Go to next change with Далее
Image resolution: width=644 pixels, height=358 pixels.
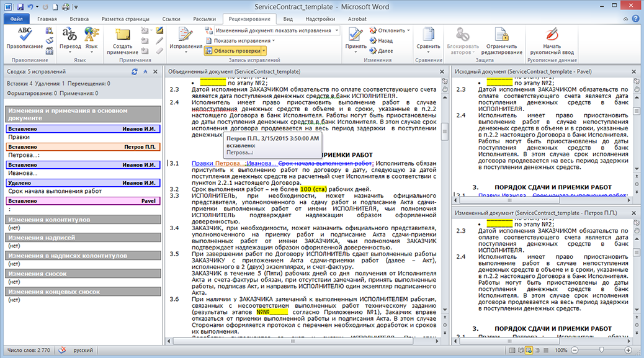[385, 50]
